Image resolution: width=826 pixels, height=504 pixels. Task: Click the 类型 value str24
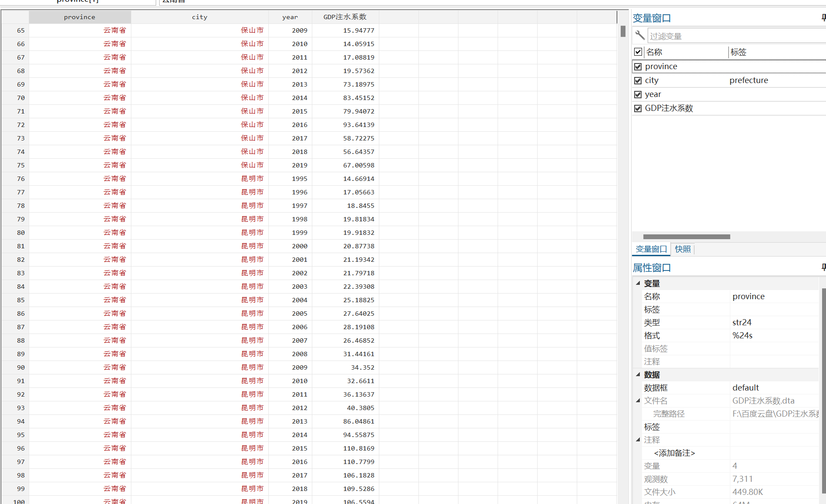coord(742,322)
